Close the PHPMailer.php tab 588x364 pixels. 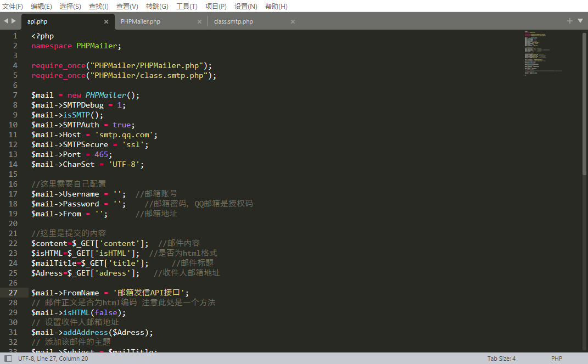tap(199, 21)
